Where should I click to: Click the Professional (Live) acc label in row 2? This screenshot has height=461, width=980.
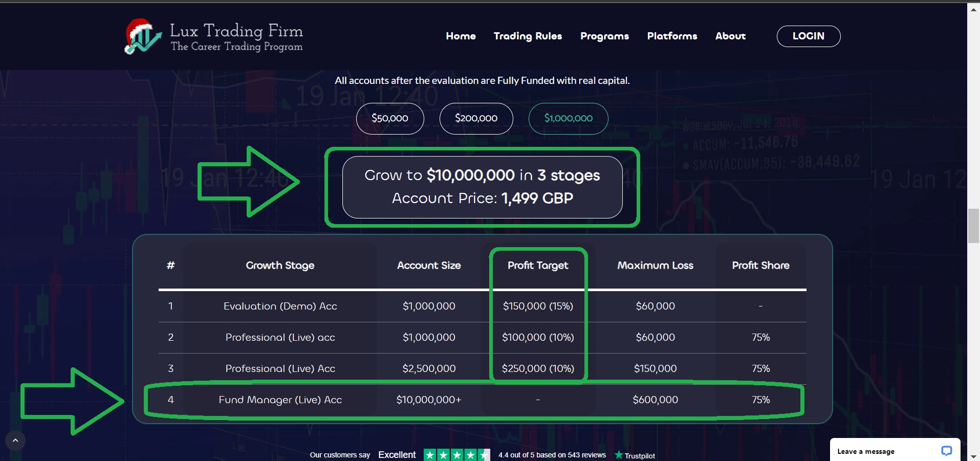pos(280,337)
